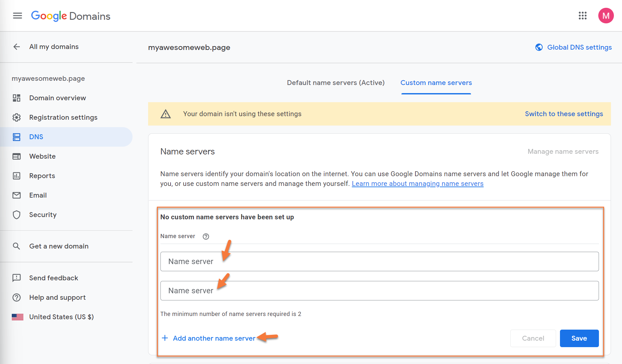
Task: Click the first Name server input field
Action: 379,261
